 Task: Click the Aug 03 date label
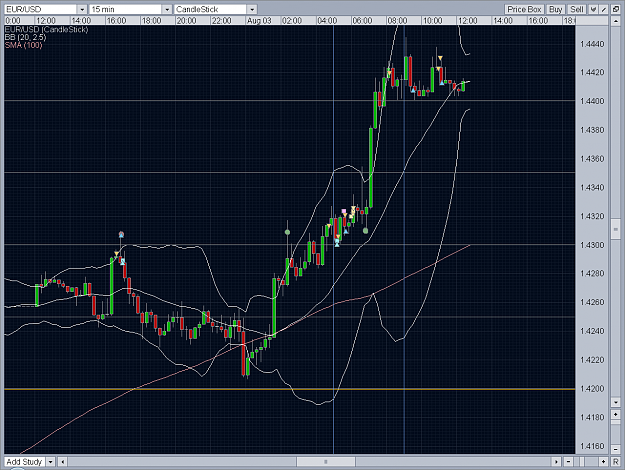pos(259,21)
